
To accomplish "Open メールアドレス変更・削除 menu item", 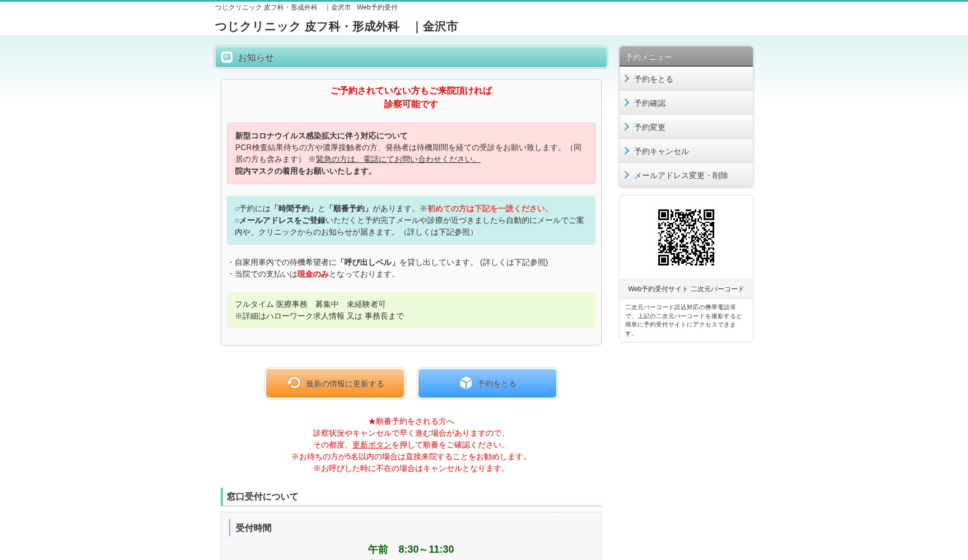I will coord(681,175).
